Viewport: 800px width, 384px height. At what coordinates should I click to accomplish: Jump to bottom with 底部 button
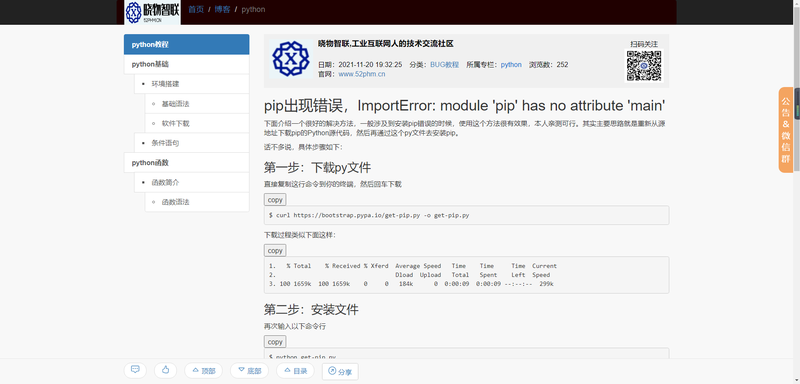[x=249, y=371]
